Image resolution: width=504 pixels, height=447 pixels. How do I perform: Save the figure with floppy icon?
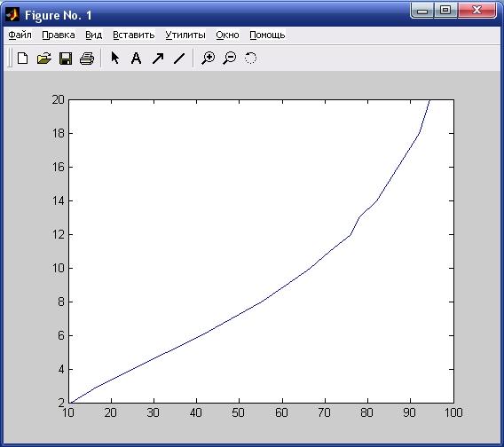[x=66, y=59]
